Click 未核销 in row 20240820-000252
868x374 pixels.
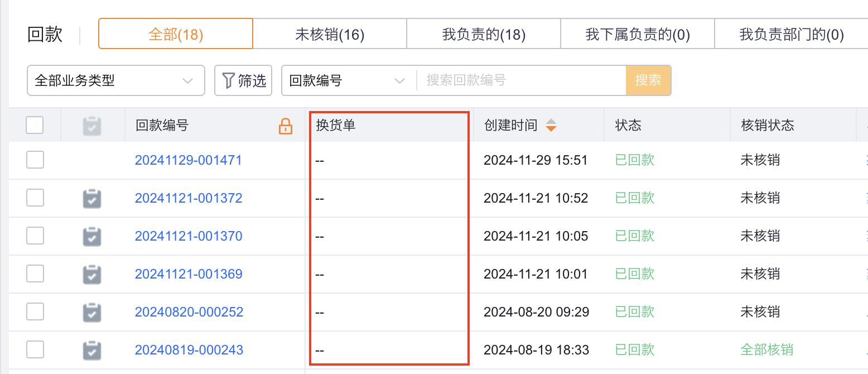(760, 312)
